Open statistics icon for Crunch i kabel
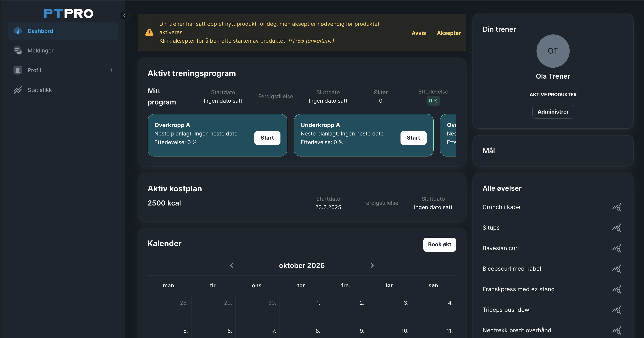 click(x=616, y=207)
